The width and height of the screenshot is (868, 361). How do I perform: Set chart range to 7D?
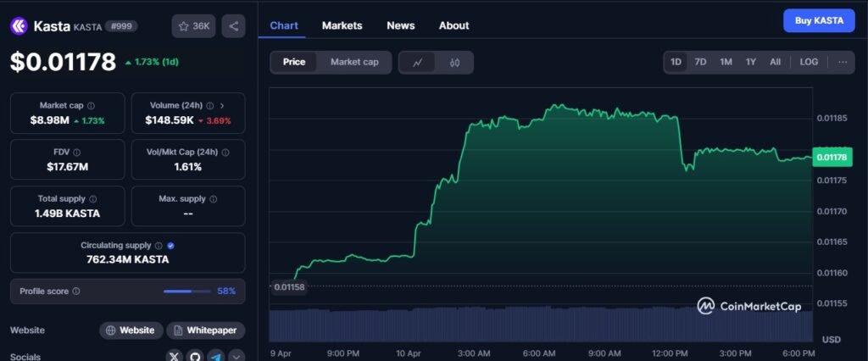point(700,62)
